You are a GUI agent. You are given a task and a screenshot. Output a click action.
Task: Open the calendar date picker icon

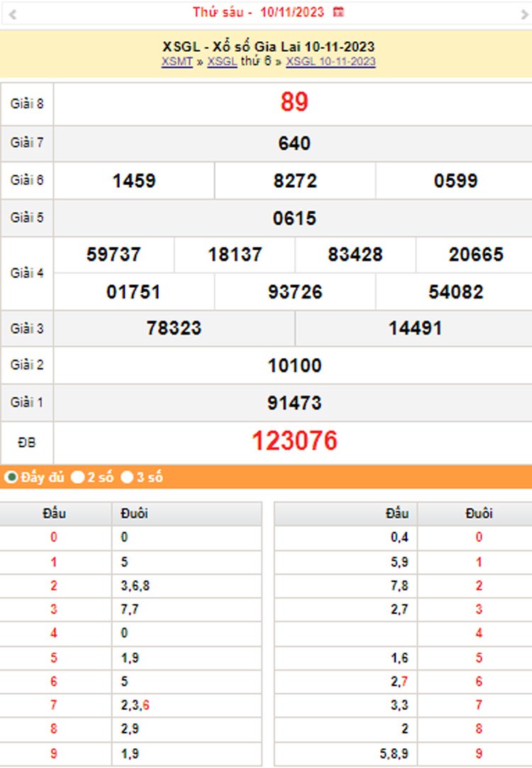[x=338, y=12]
